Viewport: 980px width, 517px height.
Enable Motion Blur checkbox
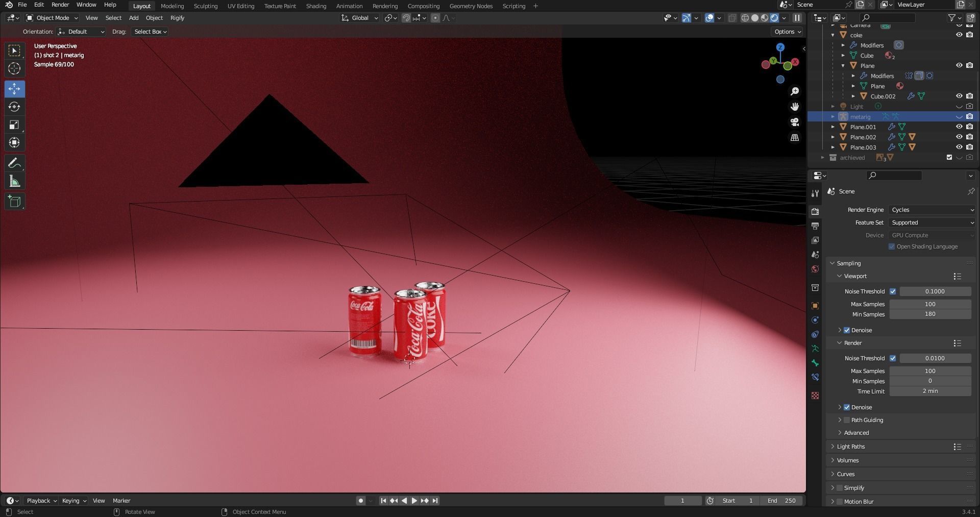pos(840,502)
